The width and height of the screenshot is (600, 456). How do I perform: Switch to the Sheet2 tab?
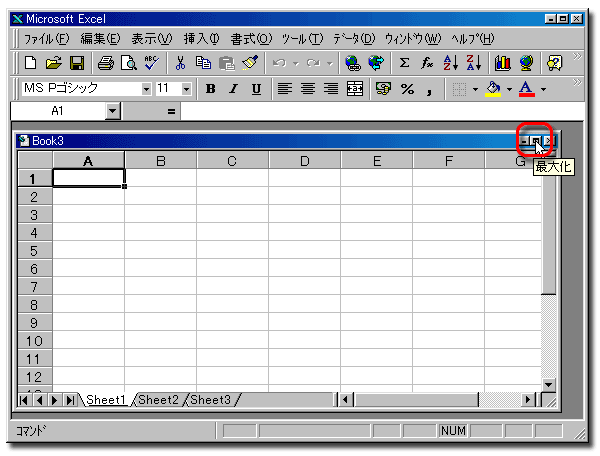pyautogui.click(x=158, y=400)
